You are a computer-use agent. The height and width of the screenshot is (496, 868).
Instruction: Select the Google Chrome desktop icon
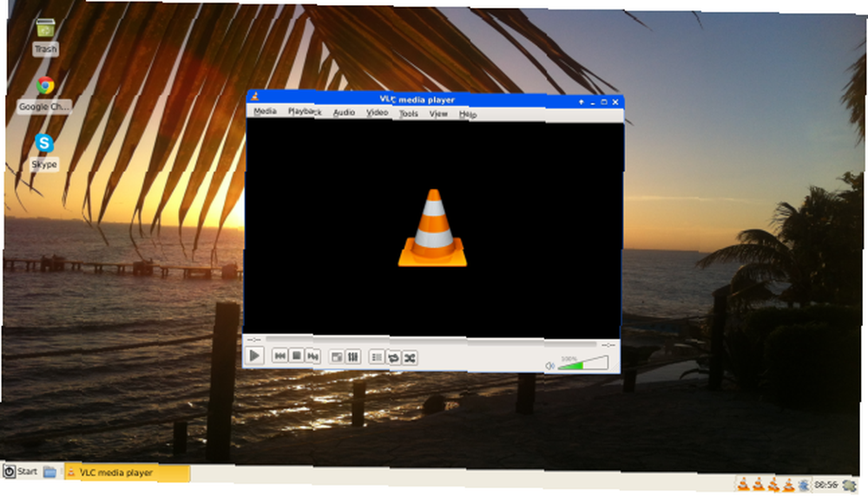pos(45,94)
